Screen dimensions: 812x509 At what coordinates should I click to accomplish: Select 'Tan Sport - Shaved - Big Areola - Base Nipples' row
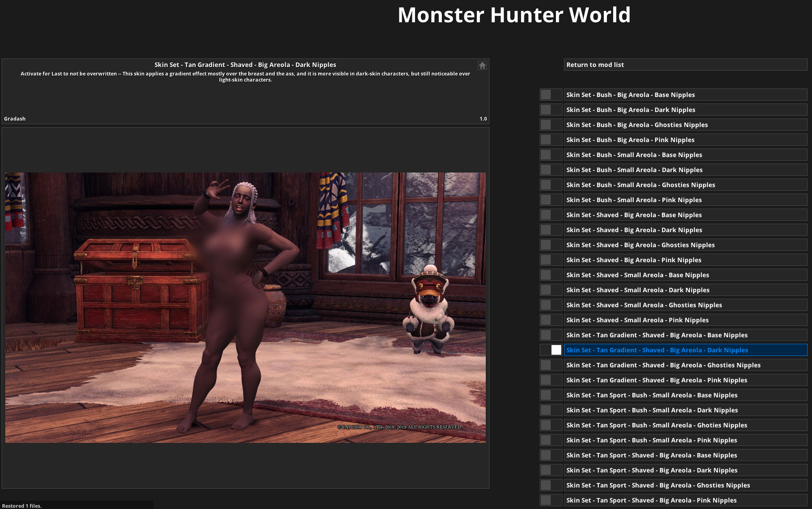click(685, 455)
